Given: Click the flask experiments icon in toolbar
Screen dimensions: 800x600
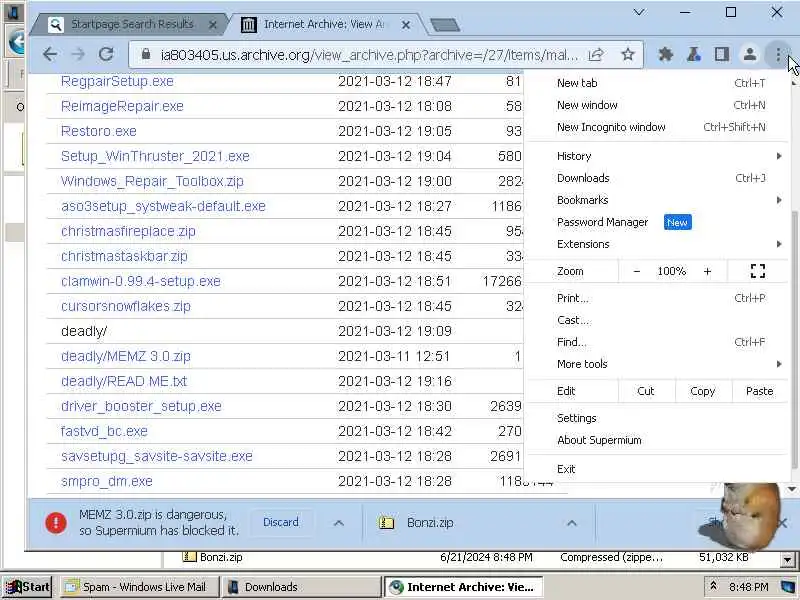Looking at the screenshot, I should click(x=693, y=54).
